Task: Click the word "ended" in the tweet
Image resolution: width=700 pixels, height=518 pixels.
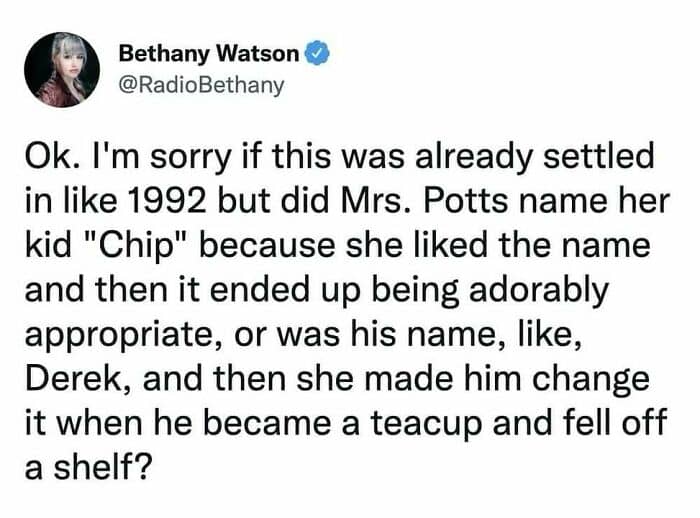Action: [x=260, y=290]
